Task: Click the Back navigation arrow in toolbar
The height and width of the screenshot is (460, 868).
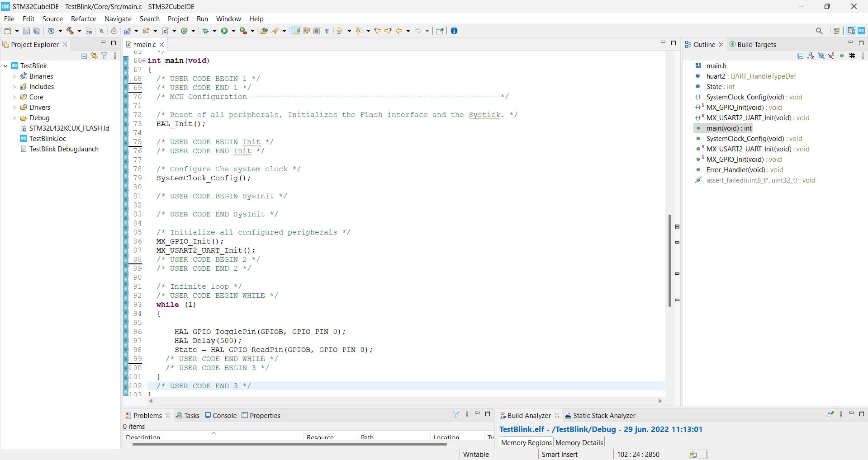Action: coord(399,31)
